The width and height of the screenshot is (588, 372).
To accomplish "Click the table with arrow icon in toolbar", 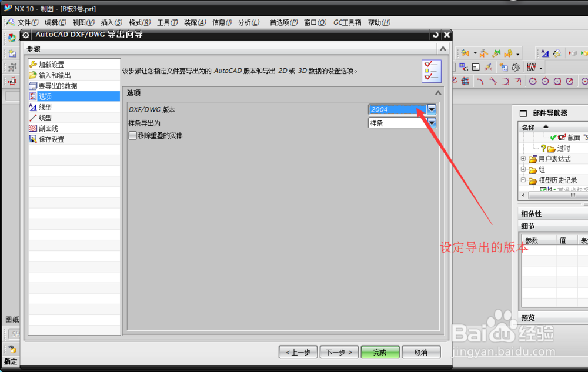I will click(463, 68).
